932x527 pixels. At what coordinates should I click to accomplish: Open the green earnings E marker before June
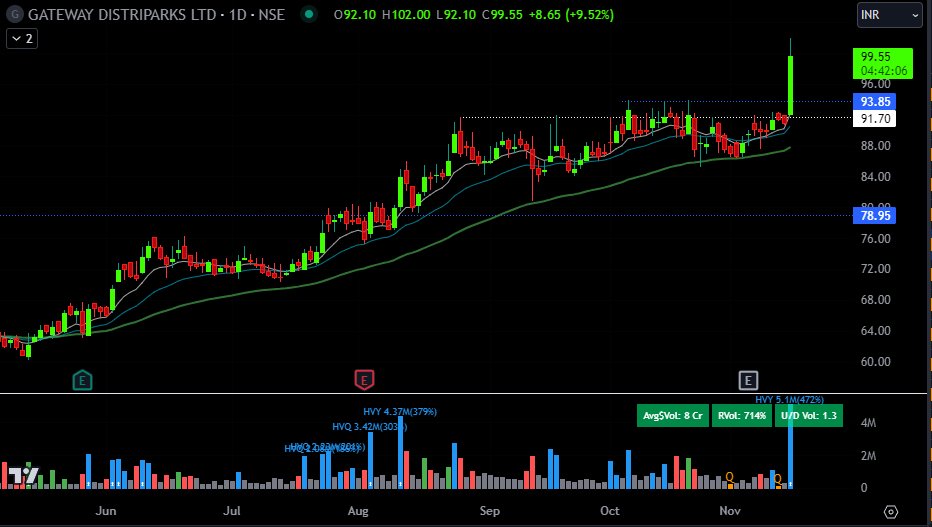(82, 380)
